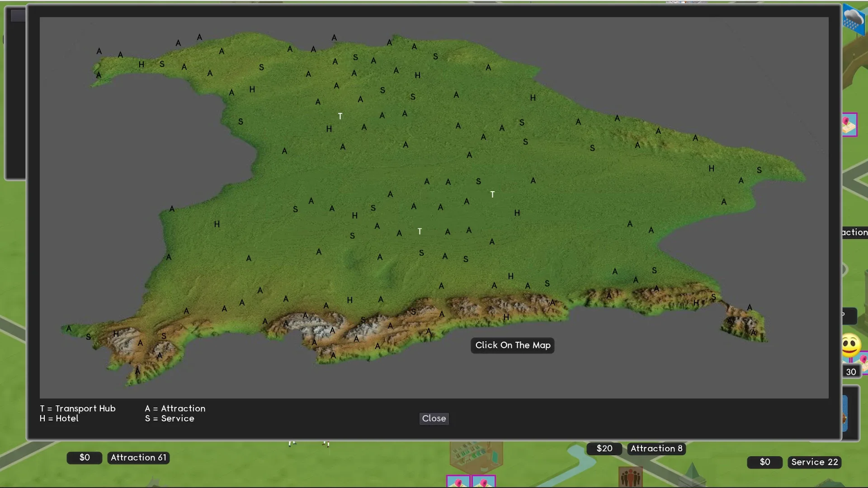
Task: Click the $0 tag beside Service 22
Action: (x=764, y=462)
